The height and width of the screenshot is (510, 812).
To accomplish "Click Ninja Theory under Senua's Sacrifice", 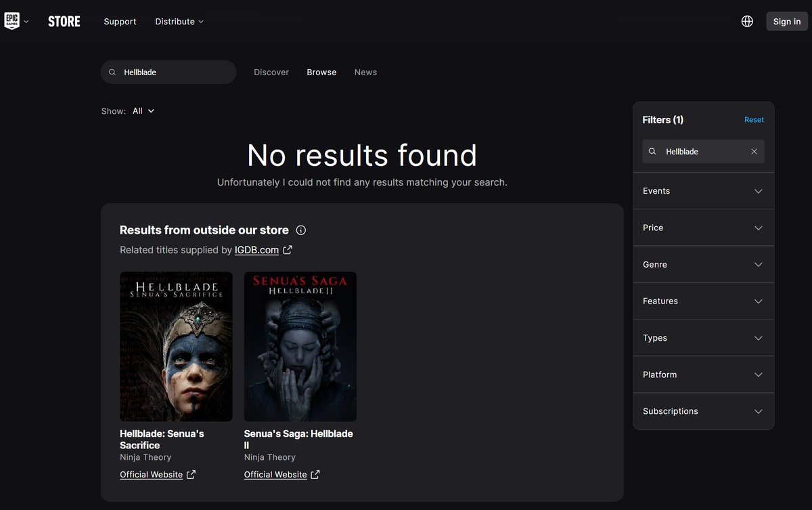I will coord(145,457).
